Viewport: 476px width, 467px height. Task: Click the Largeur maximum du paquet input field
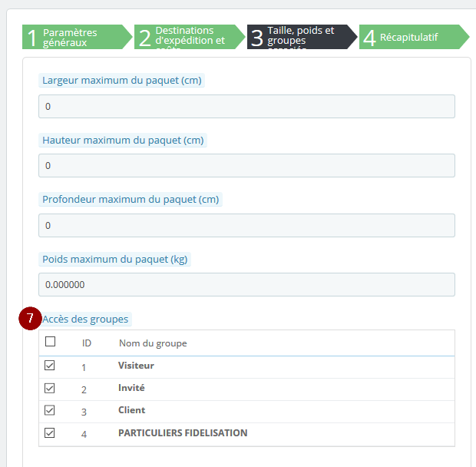246,106
